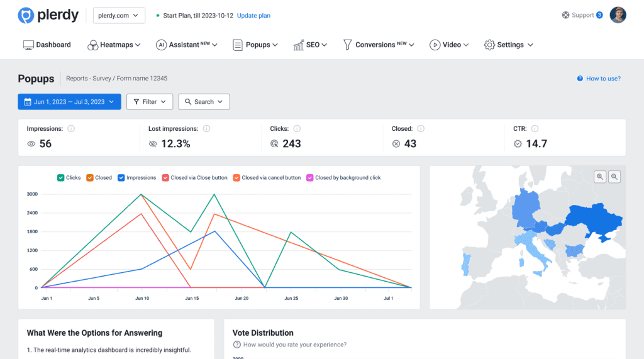Click the Clicks info icon
644x359 pixels.
pyautogui.click(x=297, y=128)
